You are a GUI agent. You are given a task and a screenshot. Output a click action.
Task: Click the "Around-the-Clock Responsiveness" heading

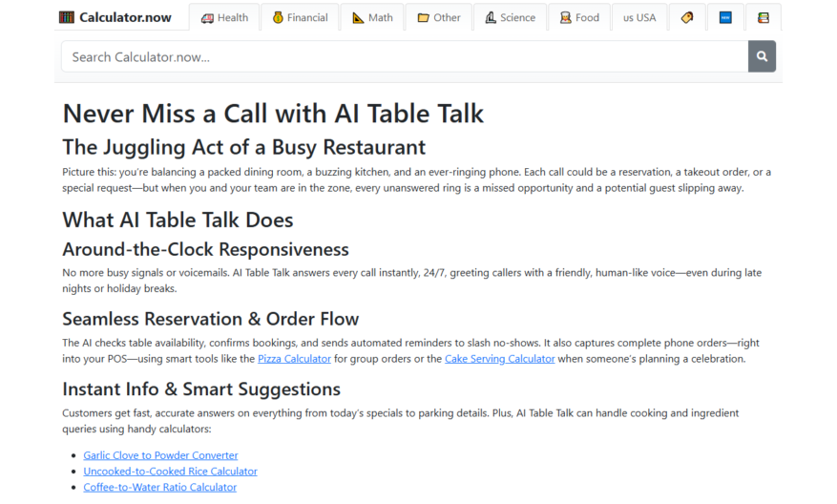205,249
